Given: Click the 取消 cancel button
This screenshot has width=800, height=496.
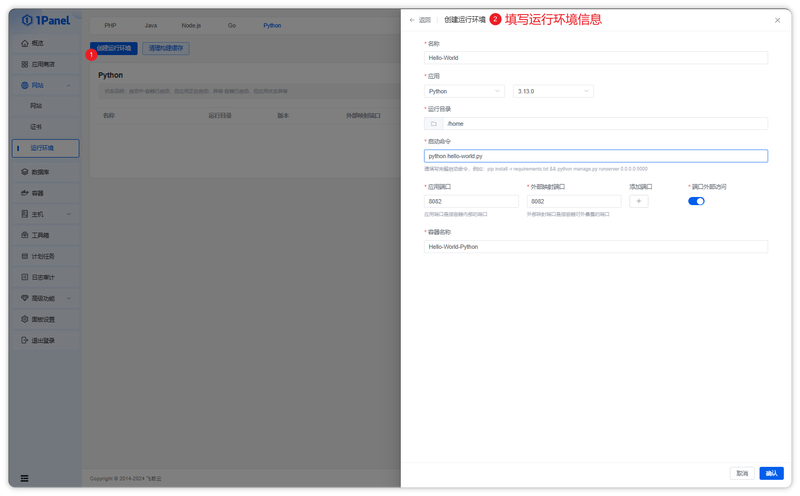Looking at the screenshot, I should click(x=742, y=474).
